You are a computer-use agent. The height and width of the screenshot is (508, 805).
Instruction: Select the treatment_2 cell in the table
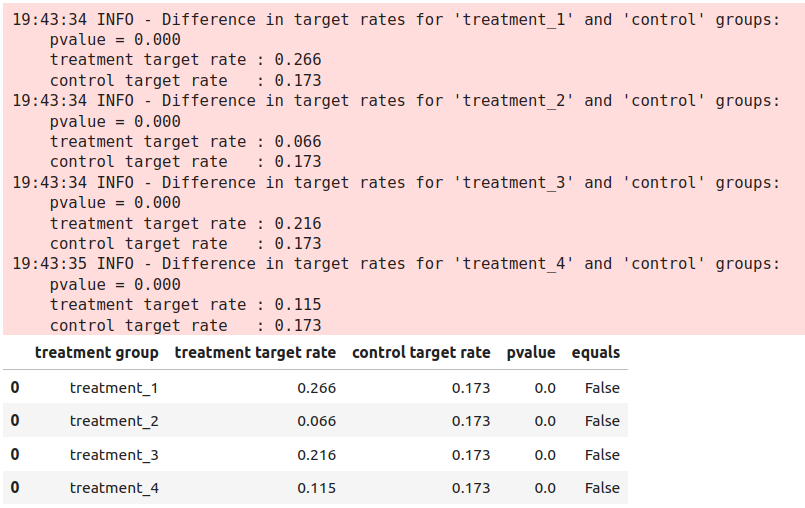[114, 421]
